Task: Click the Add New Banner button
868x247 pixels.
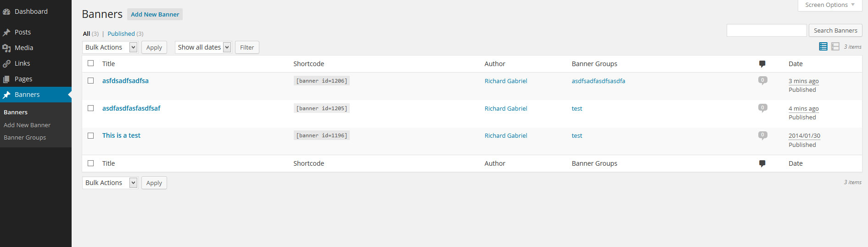Action: pyautogui.click(x=155, y=14)
